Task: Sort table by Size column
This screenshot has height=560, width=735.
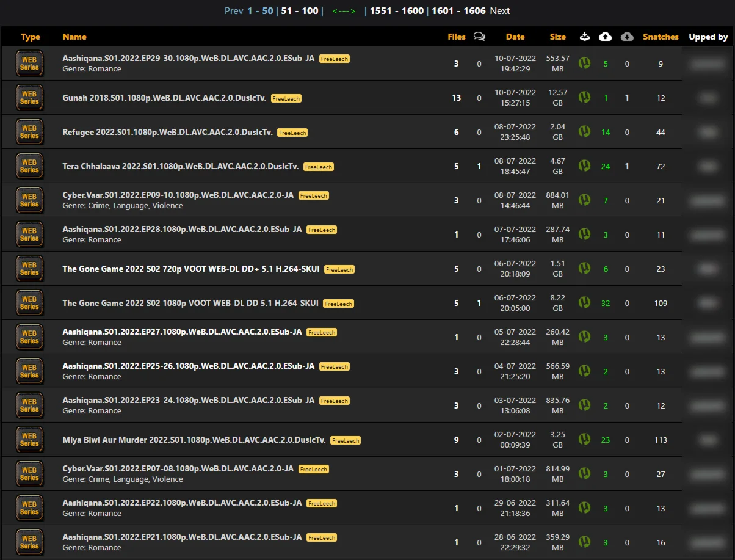Action: point(558,37)
